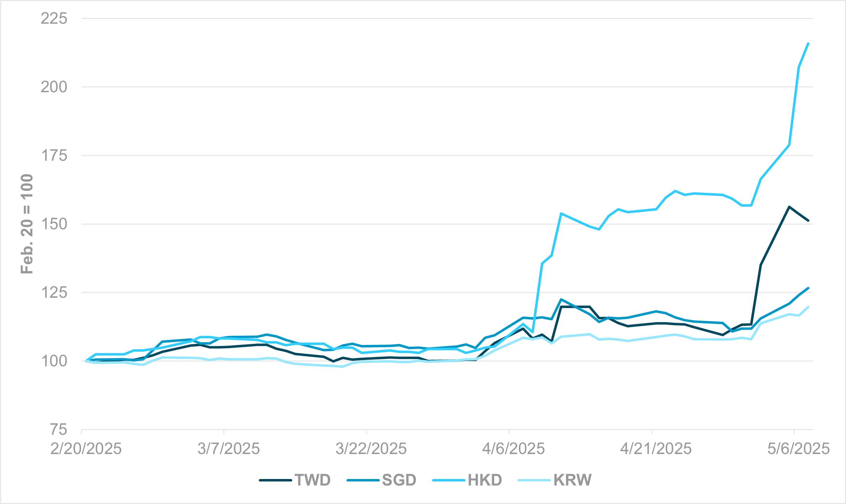This screenshot has height=504, width=846.
Task: Click the TWD legend label
Action: pyautogui.click(x=312, y=480)
